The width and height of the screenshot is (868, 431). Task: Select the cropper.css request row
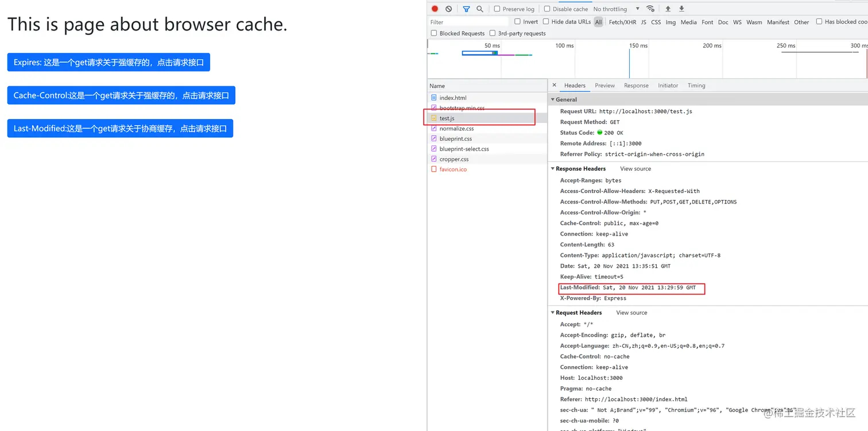487,159
